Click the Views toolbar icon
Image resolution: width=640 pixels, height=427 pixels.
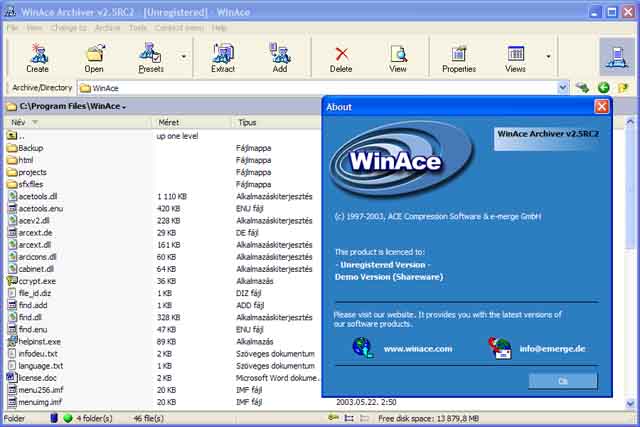click(516, 53)
